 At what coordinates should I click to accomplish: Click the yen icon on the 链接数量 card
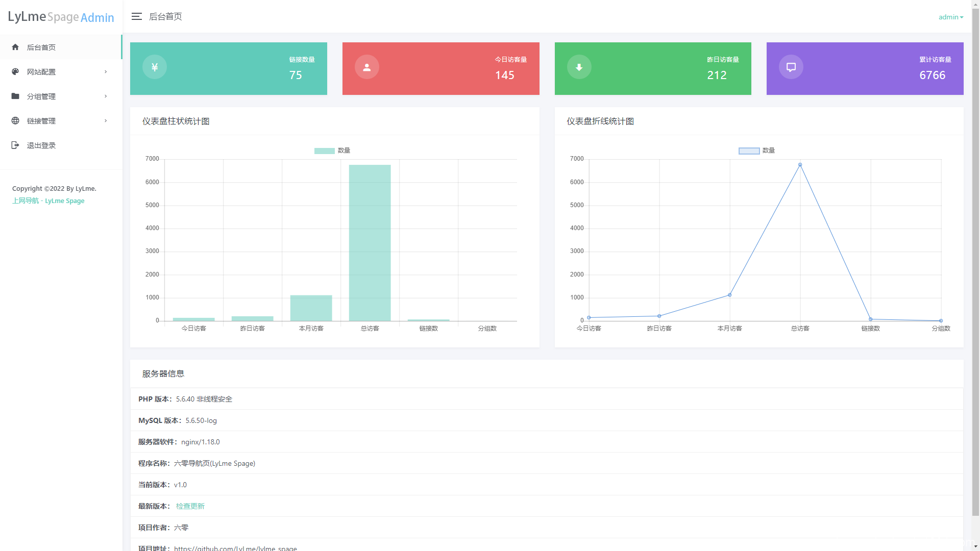click(x=155, y=66)
